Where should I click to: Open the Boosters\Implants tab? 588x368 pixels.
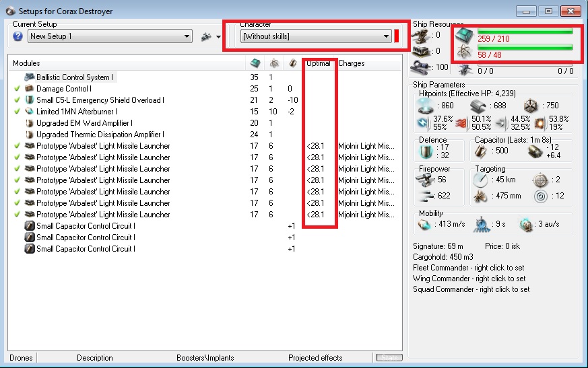[205, 358]
